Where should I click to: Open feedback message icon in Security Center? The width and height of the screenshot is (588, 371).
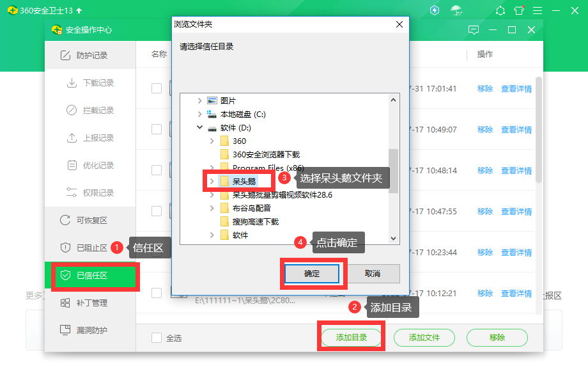474,30
